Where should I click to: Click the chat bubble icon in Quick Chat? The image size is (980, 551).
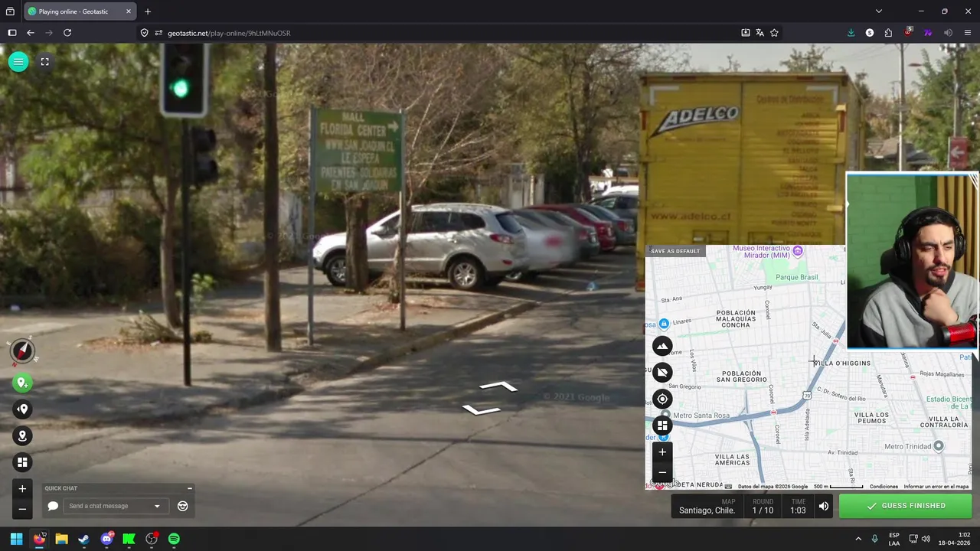coord(53,506)
